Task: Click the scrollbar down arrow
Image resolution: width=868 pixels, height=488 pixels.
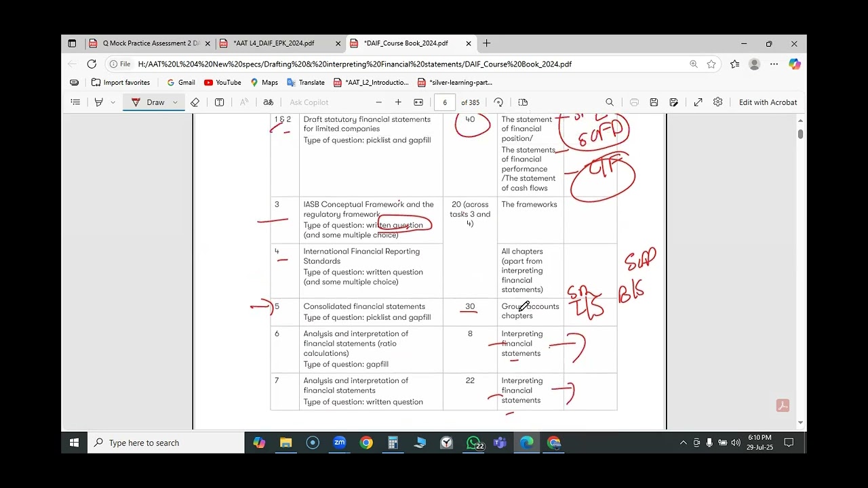Action: tap(801, 423)
